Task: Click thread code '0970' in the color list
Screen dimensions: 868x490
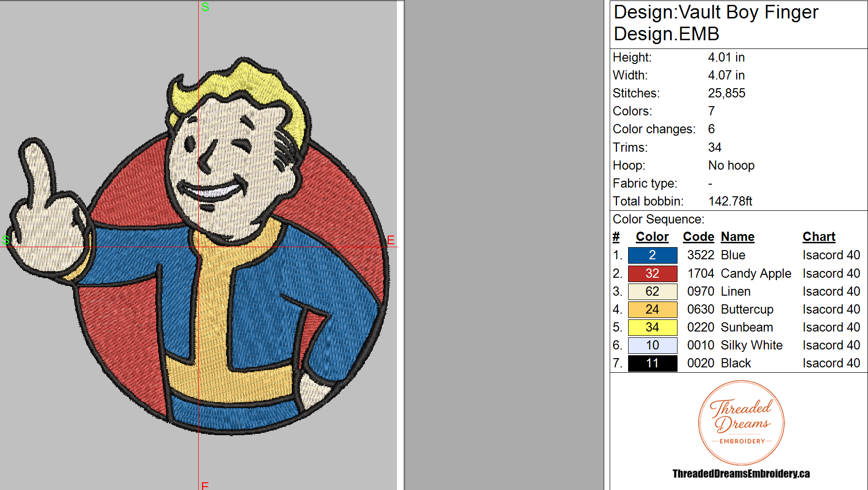Action: click(701, 291)
